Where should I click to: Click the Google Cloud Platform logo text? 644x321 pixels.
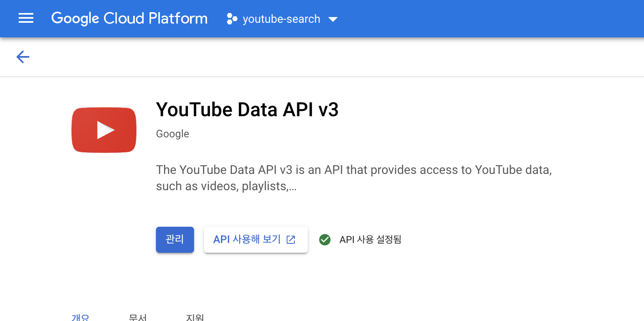(129, 18)
